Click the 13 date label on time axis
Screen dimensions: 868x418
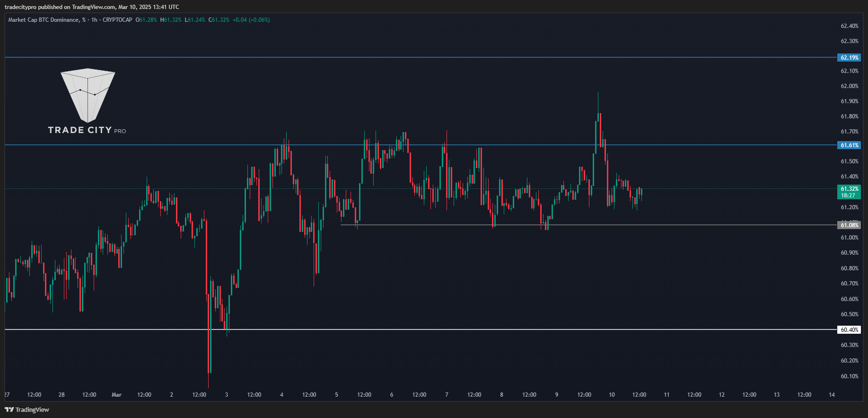(777, 395)
